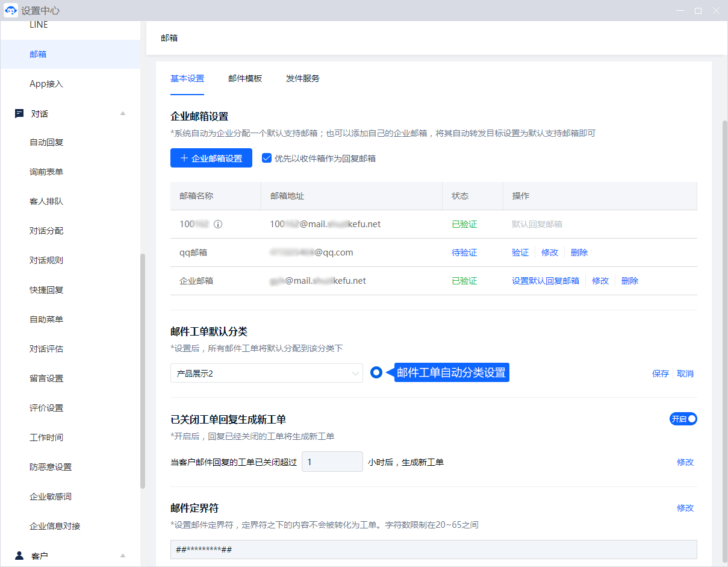Click the @qq.com email address cell
This screenshot has height=567, width=728.
312,253
